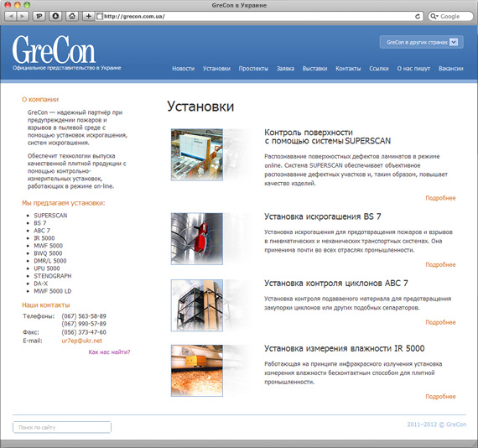Focus the address bar showing grecon.com.ua
This screenshot has height=448, width=478.
coord(259,17)
